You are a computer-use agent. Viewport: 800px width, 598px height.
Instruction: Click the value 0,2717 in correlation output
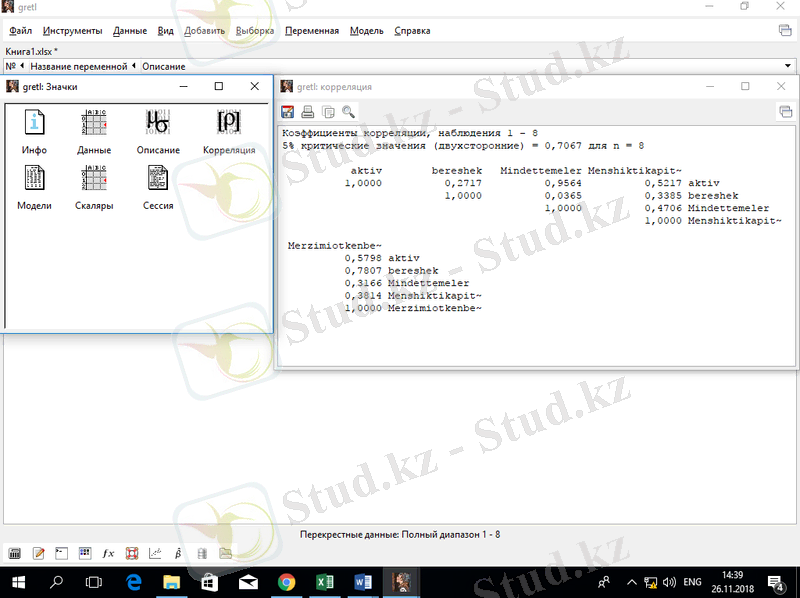[463, 183]
